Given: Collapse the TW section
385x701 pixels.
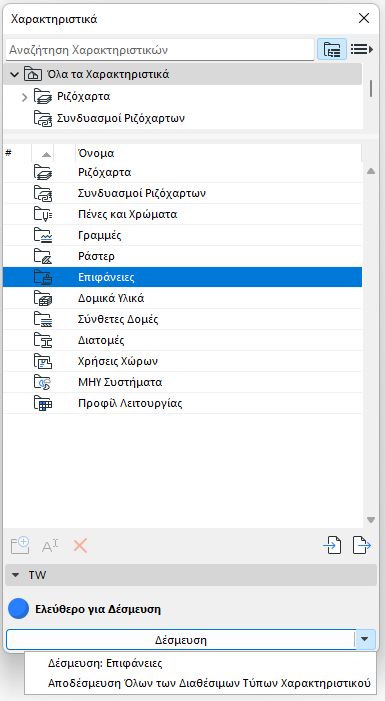Looking at the screenshot, I should (x=16, y=575).
